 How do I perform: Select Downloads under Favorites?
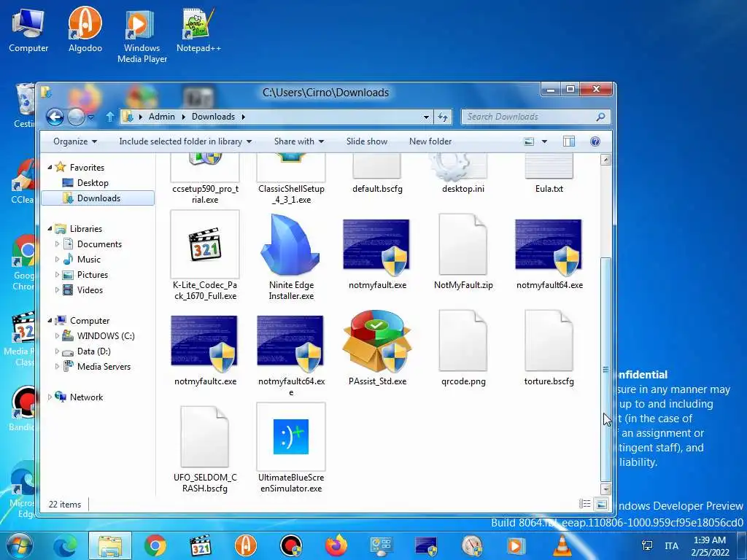pyautogui.click(x=98, y=198)
